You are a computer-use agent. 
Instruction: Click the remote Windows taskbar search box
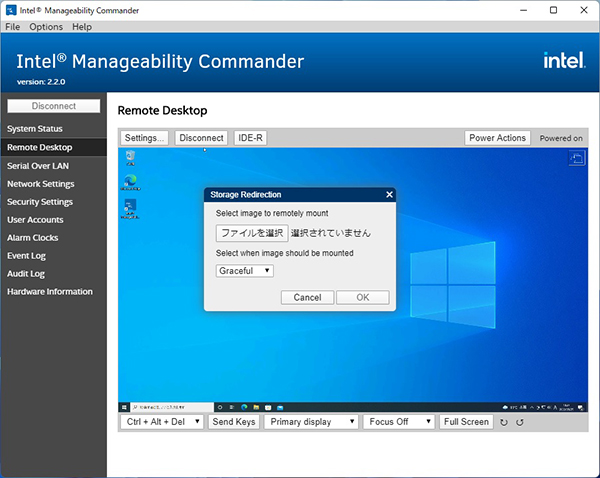(x=167, y=406)
